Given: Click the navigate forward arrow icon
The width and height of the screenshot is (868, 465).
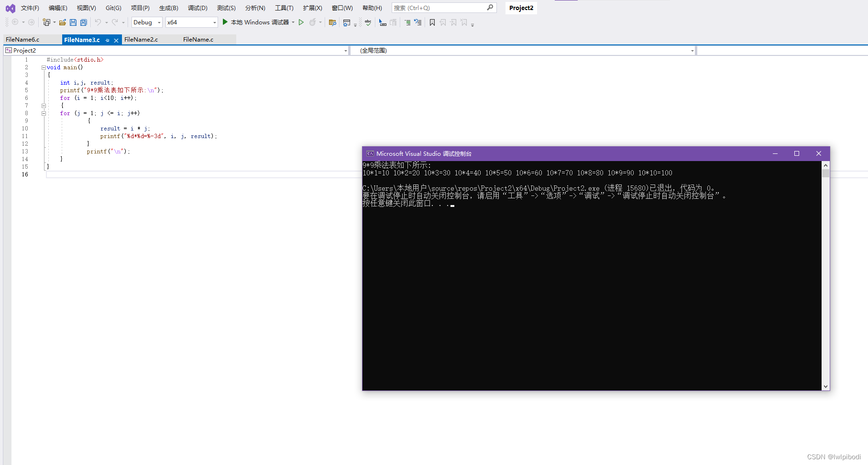Looking at the screenshot, I should pos(31,22).
